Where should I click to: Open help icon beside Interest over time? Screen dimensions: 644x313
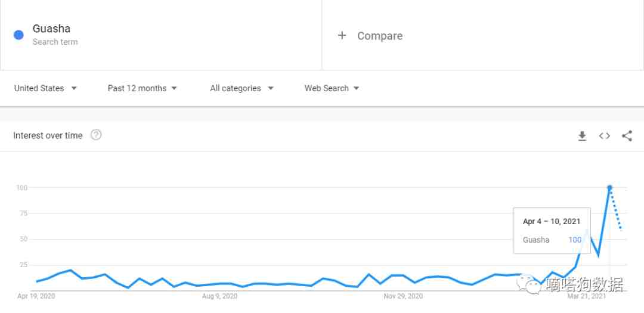tap(96, 135)
